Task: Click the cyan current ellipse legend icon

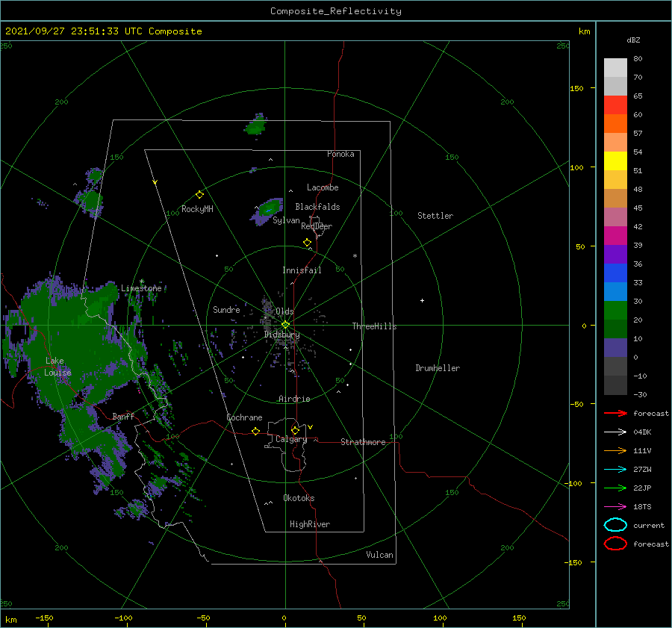Action: pyautogui.click(x=615, y=525)
